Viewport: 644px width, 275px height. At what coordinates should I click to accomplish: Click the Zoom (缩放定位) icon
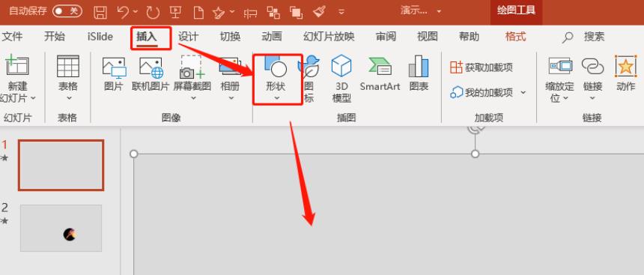point(560,66)
